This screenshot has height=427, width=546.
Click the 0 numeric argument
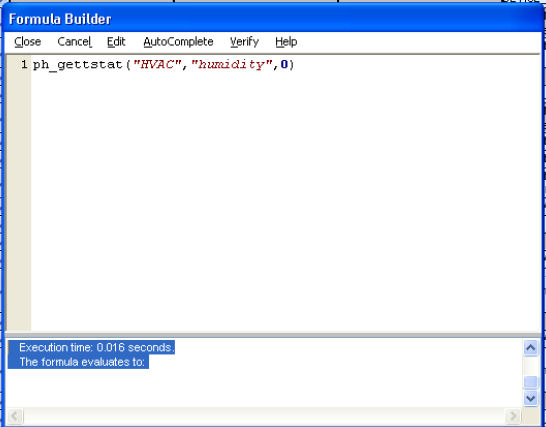coord(284,64)
